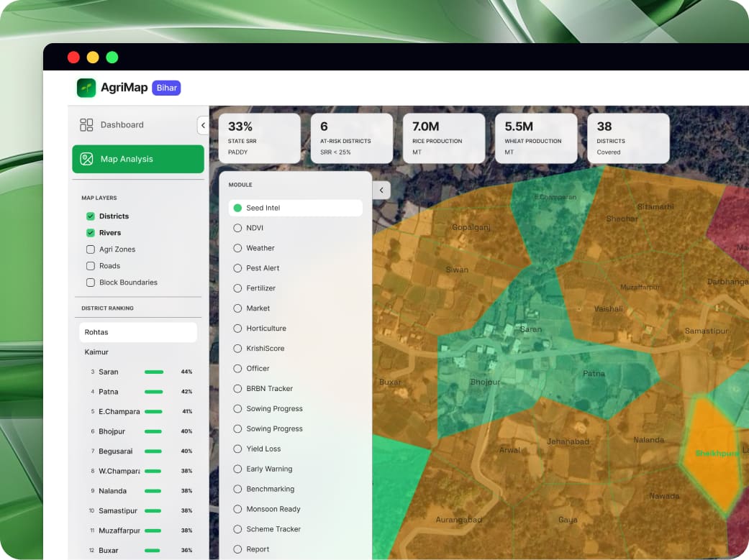Select Nalanda ranking row
The image size is (749, 560).
pyautogui.click(x=138, y=491)
